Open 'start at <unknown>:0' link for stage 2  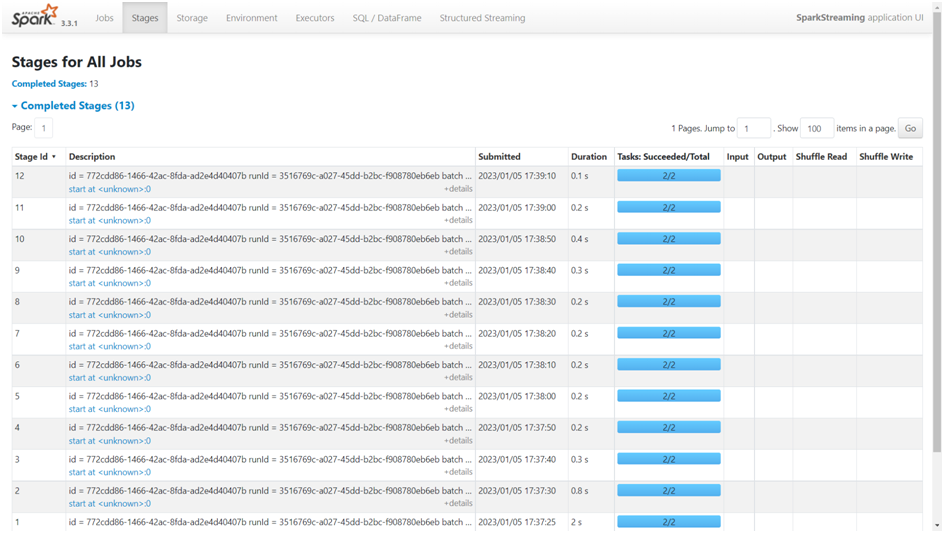[110, 503]
